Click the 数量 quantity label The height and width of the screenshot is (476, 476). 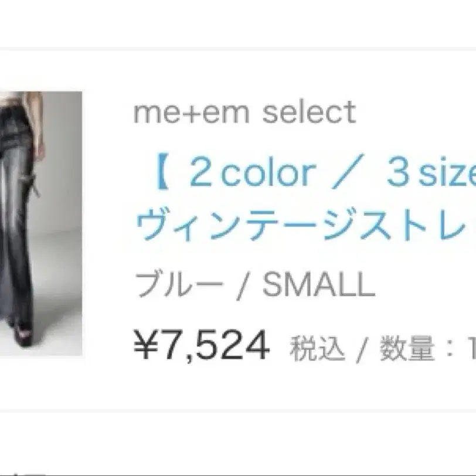click(407, 348)
